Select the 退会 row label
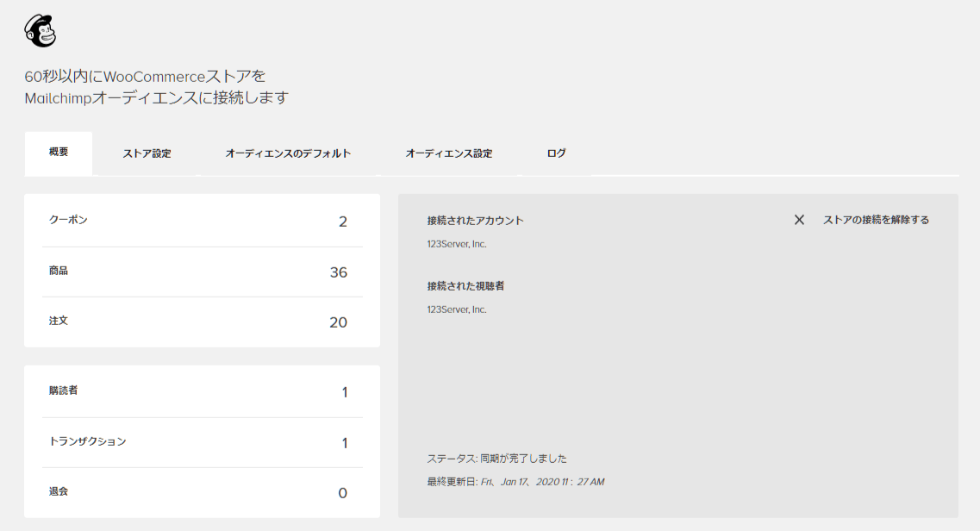This screenshot has height=531, width=980. pos(58,491)
